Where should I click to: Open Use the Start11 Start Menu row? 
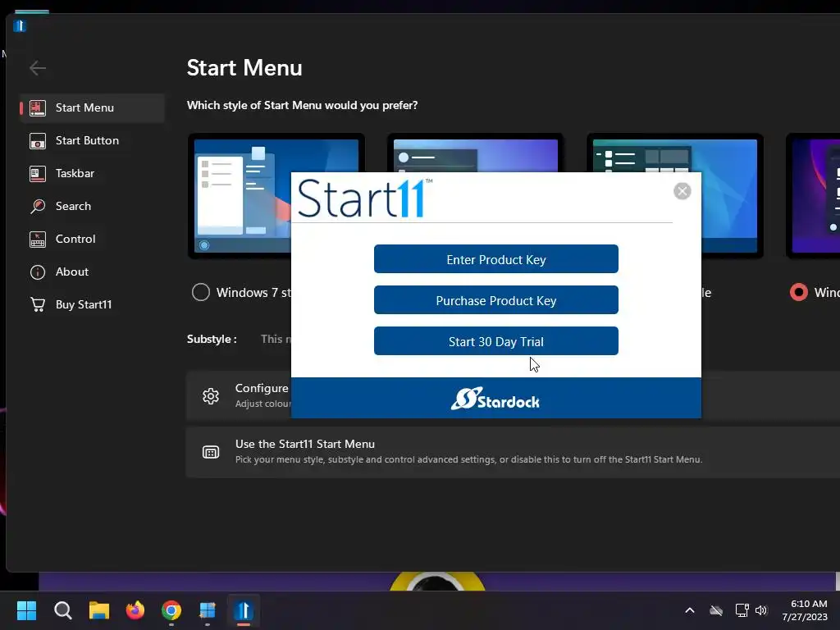pos(513,452)
